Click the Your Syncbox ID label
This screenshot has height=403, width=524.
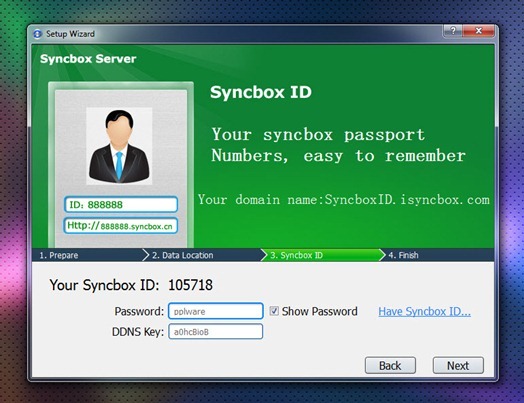(104, 285)
